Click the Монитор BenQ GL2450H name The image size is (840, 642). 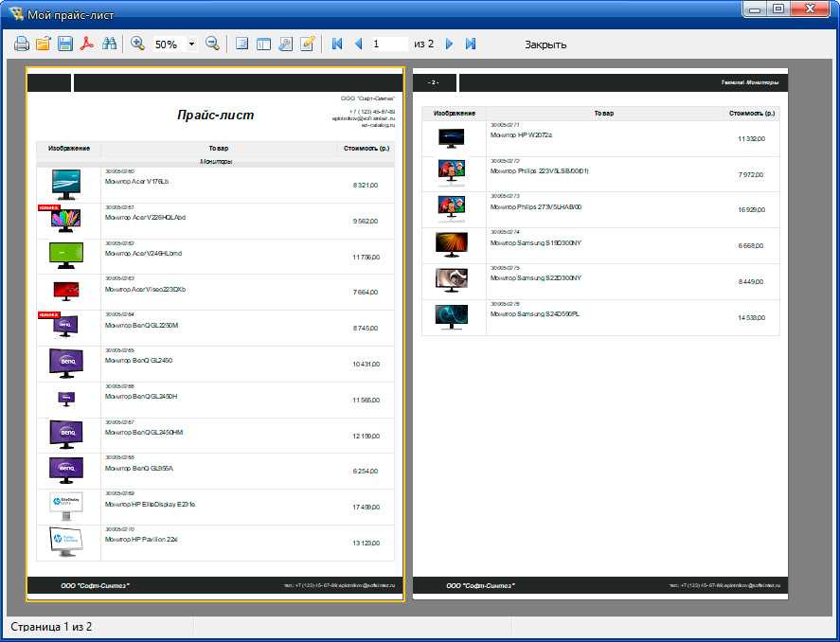pos(141,396)
